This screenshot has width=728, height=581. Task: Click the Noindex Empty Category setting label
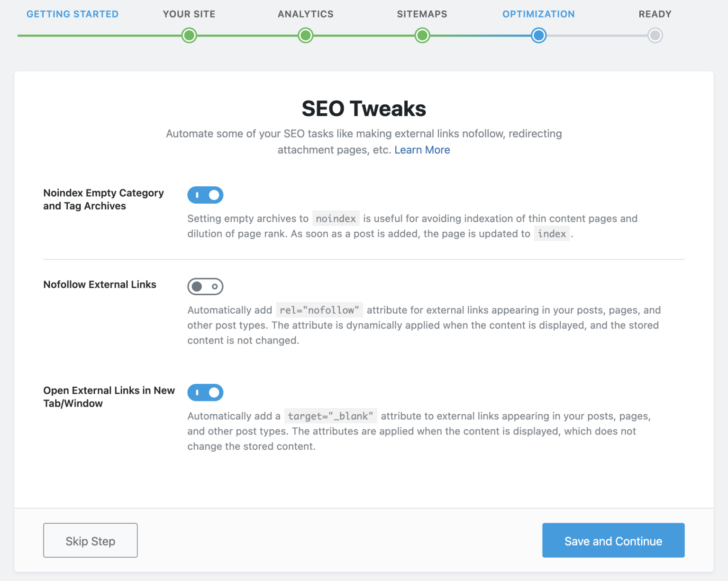pos(103,200)
